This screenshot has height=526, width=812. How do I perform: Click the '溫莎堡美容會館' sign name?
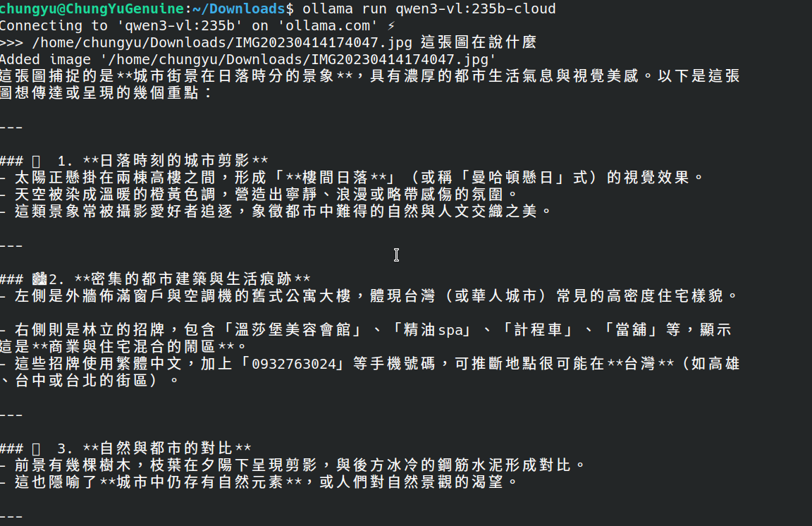(x=293, y=329)
